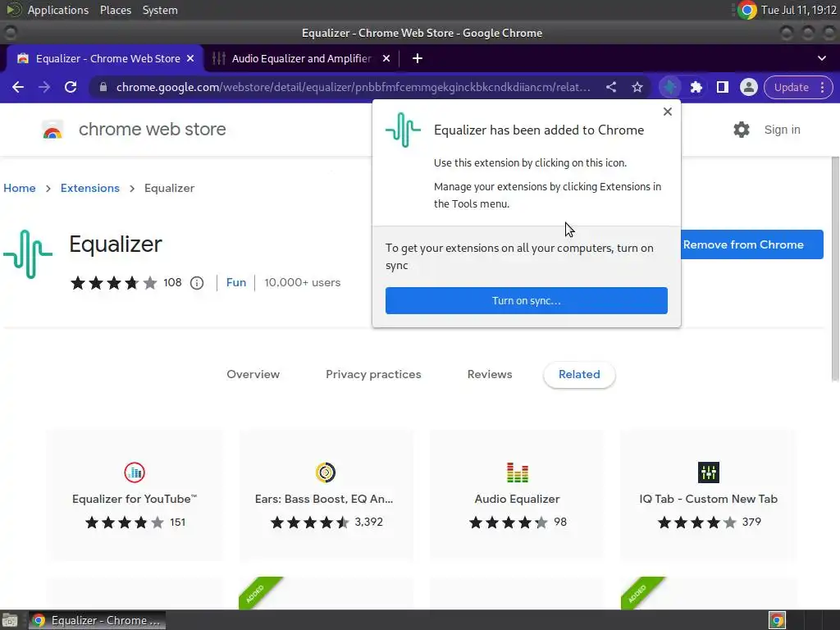Dismiss the Equalizer added popup
Image resolution: width=840 pixels, height=630 pixels.
(x=667, y=112)
